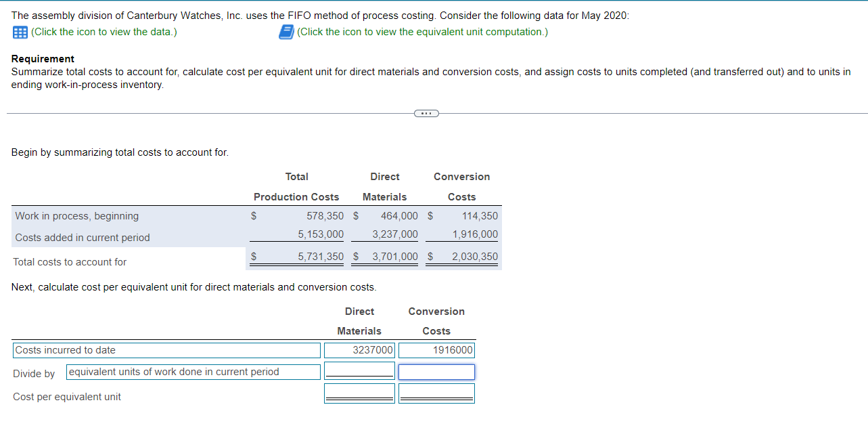
Task: Select the Conversion Costs 1916000 field
Action: pyautogui.click(x=436, y=350)
